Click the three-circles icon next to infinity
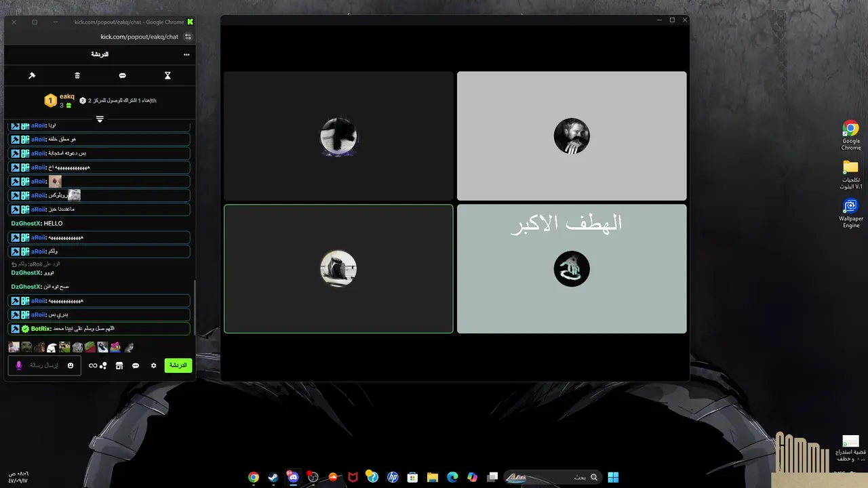This screenshot has width=868, height=488. tap(103, 365)
